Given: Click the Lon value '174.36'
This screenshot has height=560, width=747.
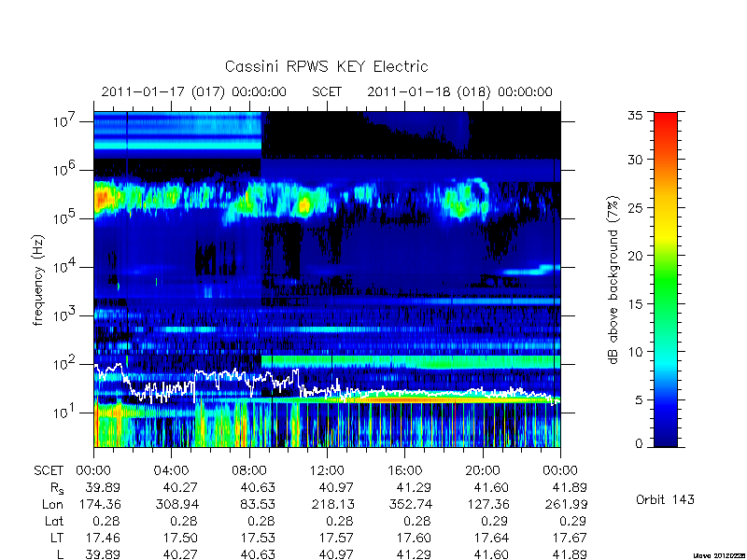Looking at the screenshot, I should pos(99,504).
